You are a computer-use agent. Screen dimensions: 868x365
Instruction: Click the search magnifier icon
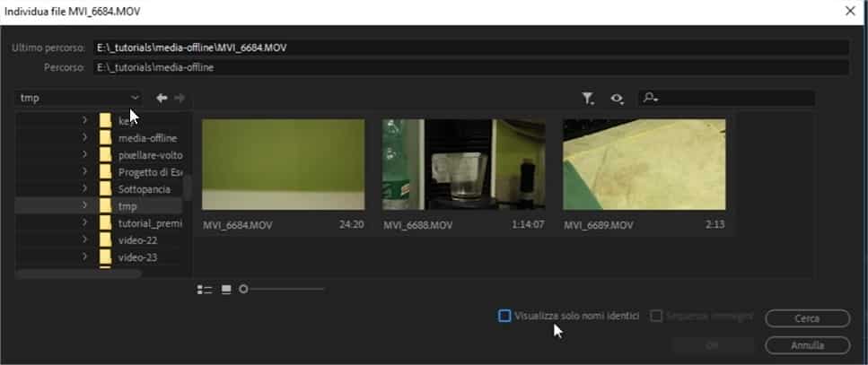pos(651,99)
